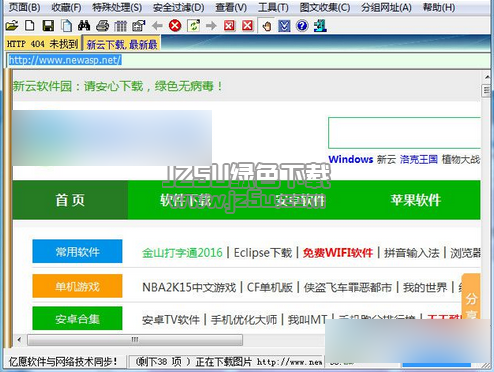Open the 分组网址(A) menu
The height and width of the screenshot is (372, 494).
(x=386, y=7)
